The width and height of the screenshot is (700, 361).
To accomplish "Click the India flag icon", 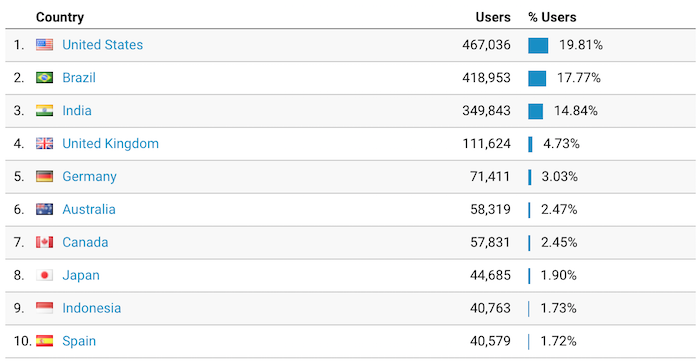I will (x=44, y=111).
